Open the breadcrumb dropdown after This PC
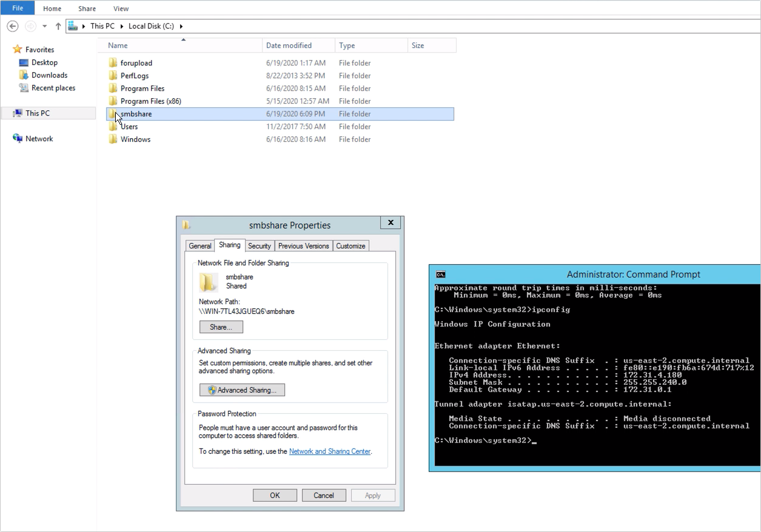The width and height of the screenshot is (761, 532). point(121,26)
